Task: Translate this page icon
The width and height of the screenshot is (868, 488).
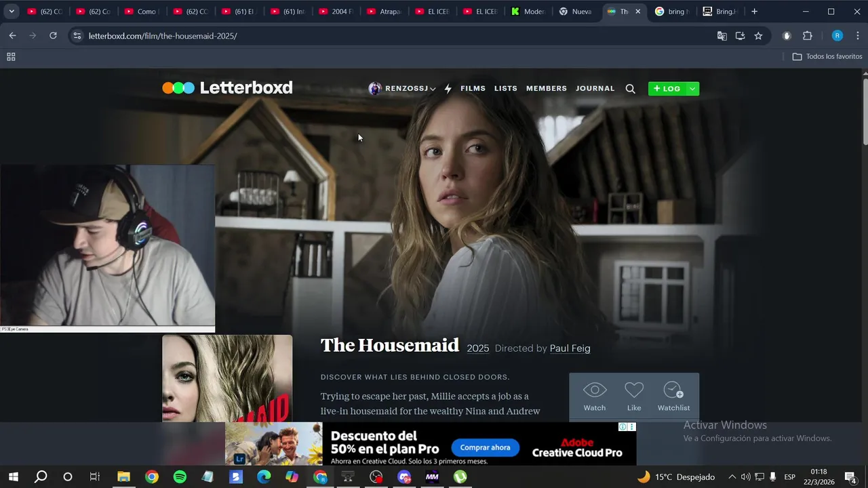Action: pos(722,36)
